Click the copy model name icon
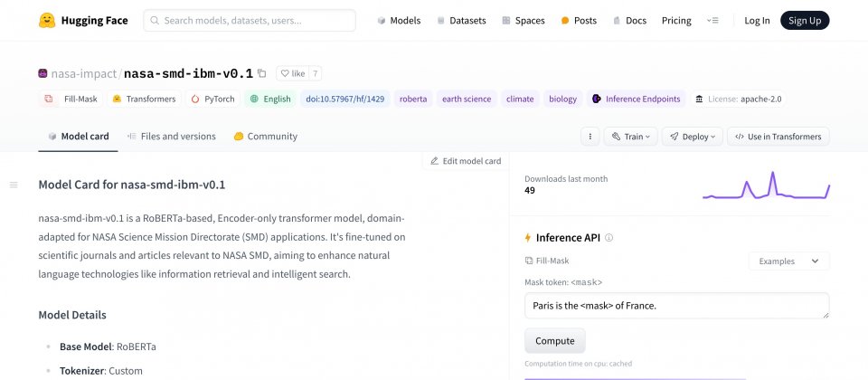Viewport: 868px width, 380px height. 262,73
